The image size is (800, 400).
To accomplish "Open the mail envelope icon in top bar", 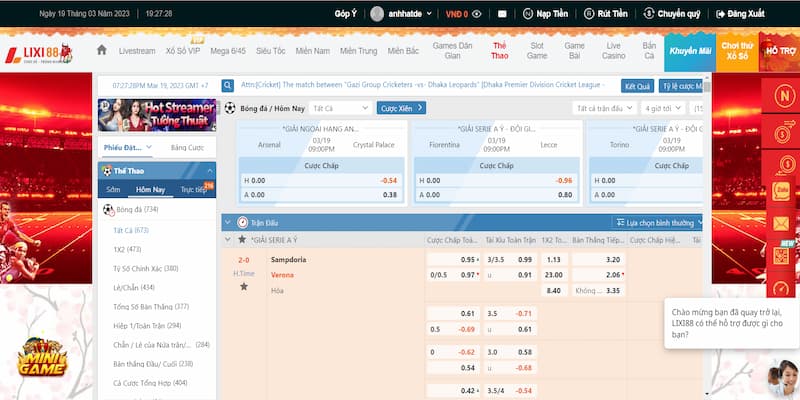I will point(502,14).
